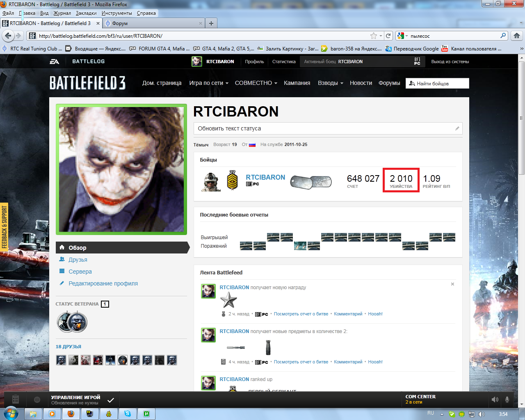Image resolution: width=525 pixels, height=420 pixels.
Task: Expand the 'Взводы' dropdown menu
Action: pyautogui.click(x=331, y=83)
